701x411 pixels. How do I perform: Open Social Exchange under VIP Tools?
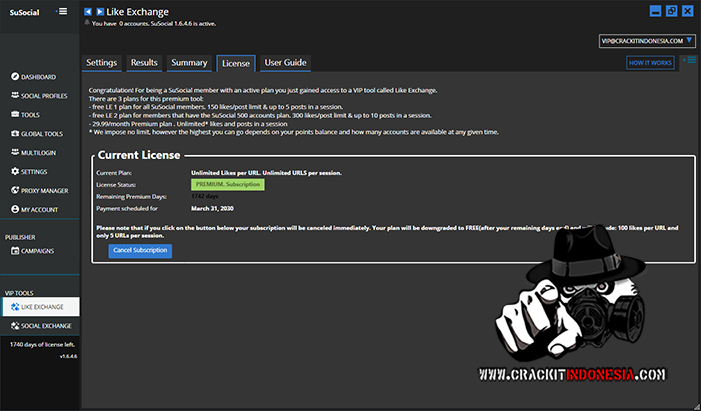[x=46, y=326]
